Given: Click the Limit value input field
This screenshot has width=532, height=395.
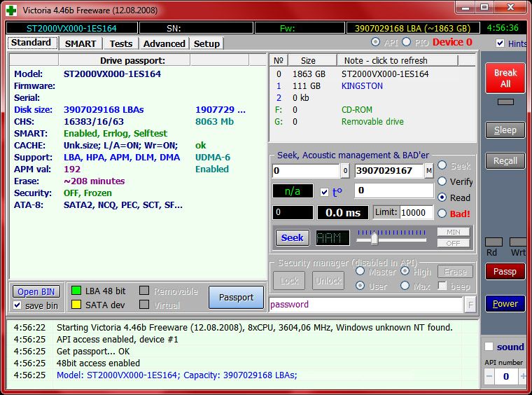Looking at the screenshot, I should 417,212.
